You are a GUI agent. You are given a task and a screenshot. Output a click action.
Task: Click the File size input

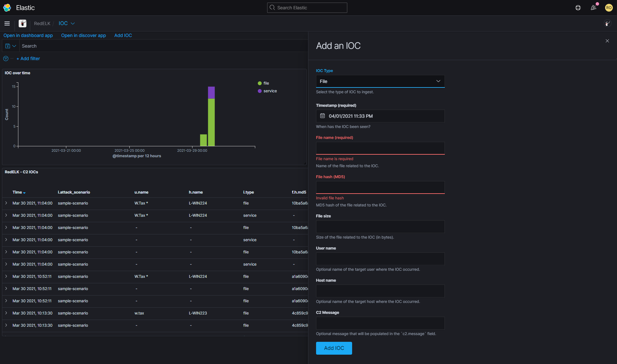coord(380,227)
